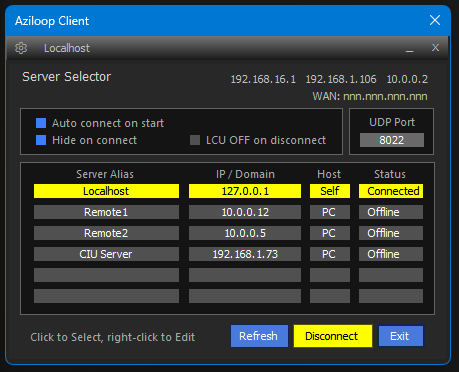This screenshot has height=372, width=459.
Task: Click the 10.0.0.12 IP cell
Action: [245, 212]
